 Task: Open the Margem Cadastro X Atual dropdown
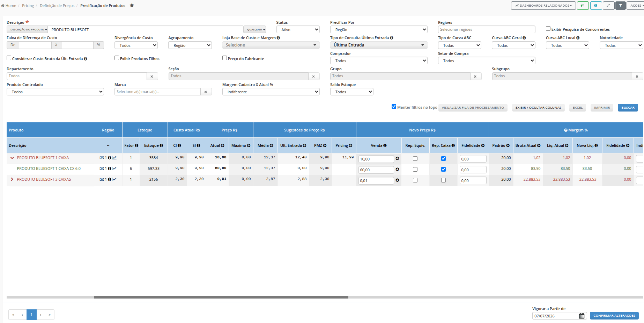point(271,92)
